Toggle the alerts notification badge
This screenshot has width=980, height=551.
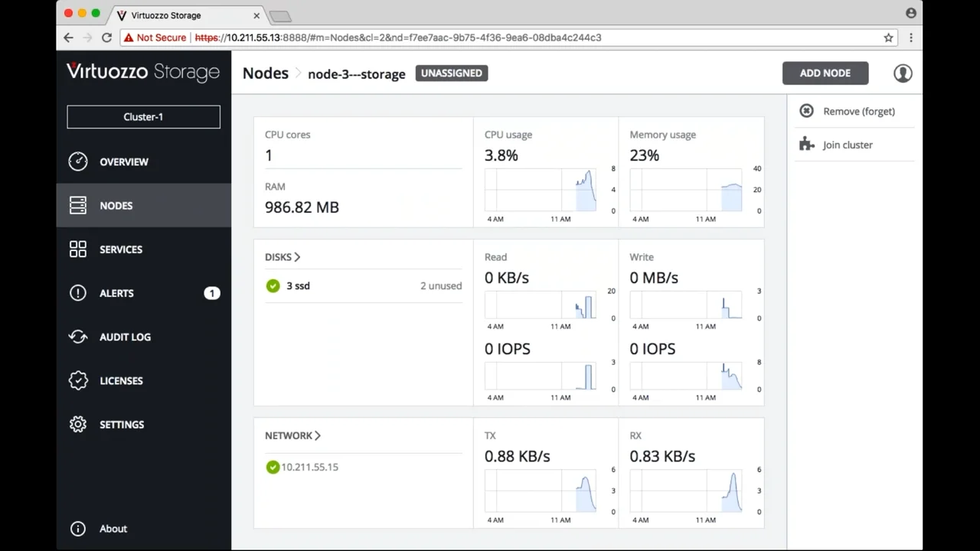click(211, 292)
